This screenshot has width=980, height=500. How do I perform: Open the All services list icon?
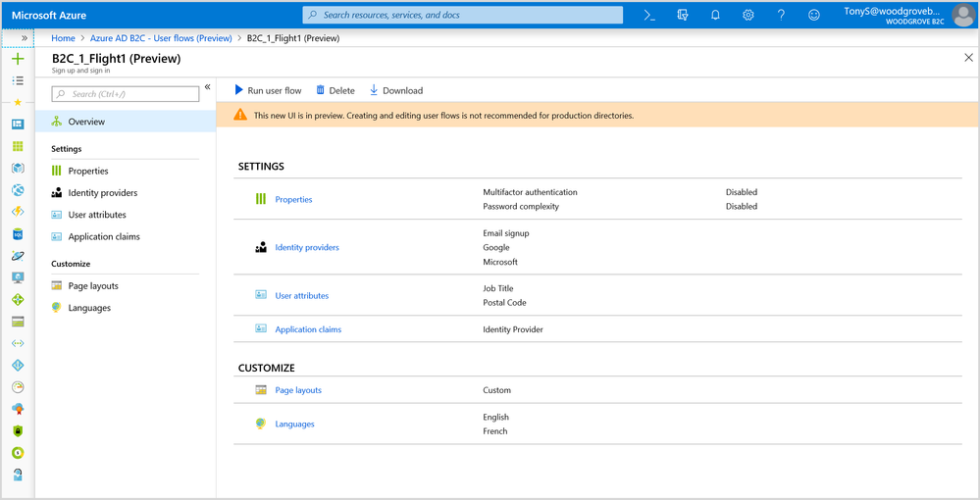(18, 80)
